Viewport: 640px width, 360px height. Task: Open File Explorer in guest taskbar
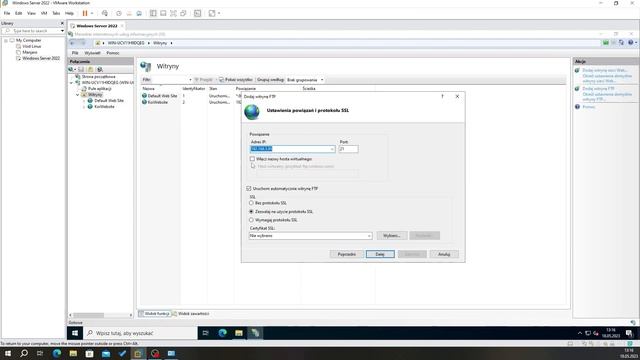coord(239,333)
